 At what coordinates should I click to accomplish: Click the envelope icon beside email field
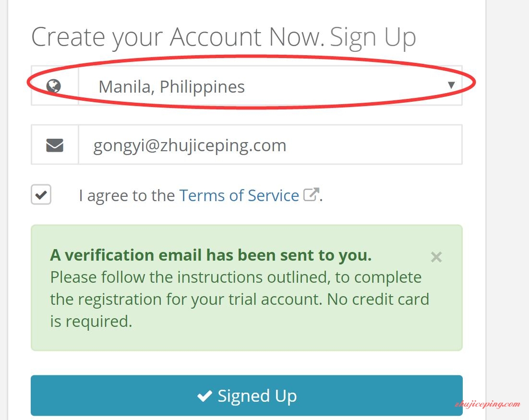(55, 145)
